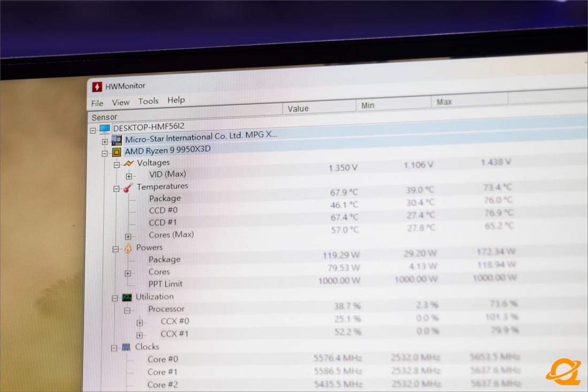Open the Tools menu
The height and width of the screenshot is (392, 588).
click(149, 101)
